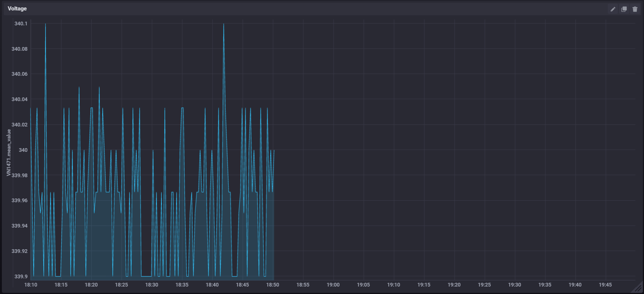Click the "VN1471.mean_value" y-axis title
Viewport: 644px width, 294px height.
9,153
